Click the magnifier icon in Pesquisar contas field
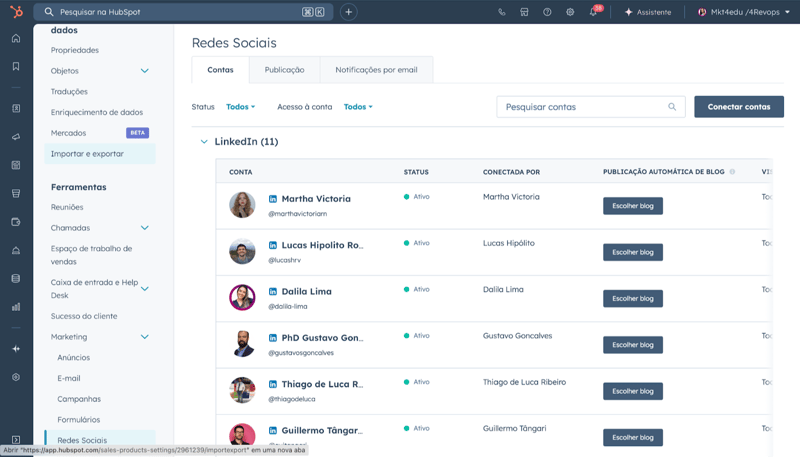The width and height of the screenshot is (800, 457). tap(672, 107)
